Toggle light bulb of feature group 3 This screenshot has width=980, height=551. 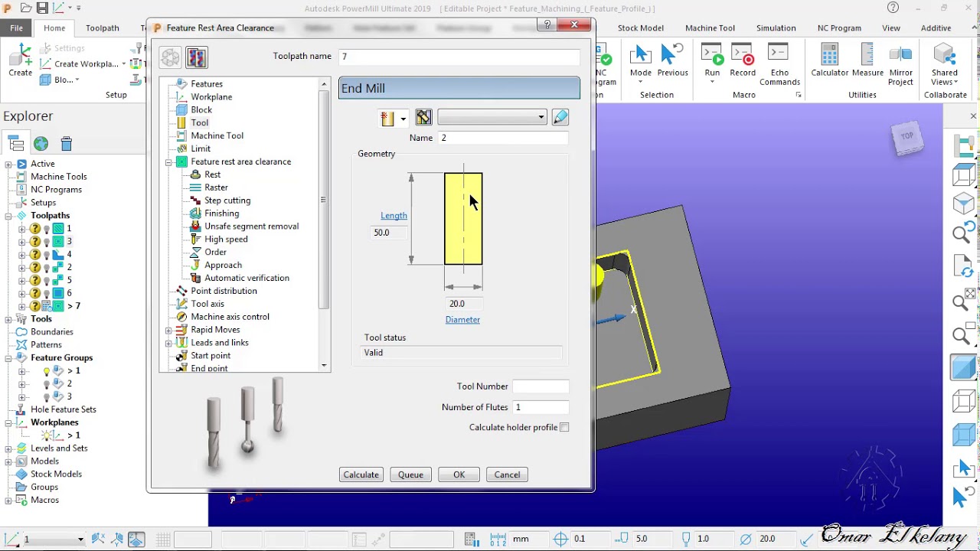click(x=47, y=397)
